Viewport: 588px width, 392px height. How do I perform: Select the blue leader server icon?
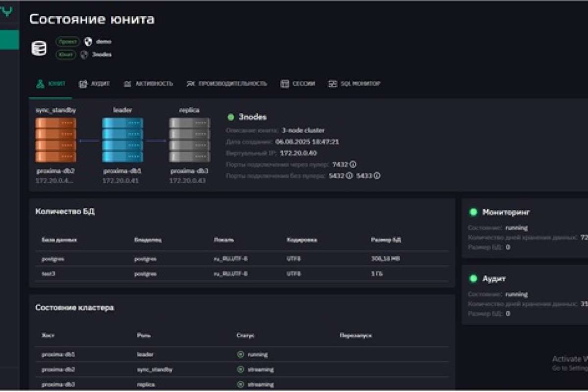point(122,140)
